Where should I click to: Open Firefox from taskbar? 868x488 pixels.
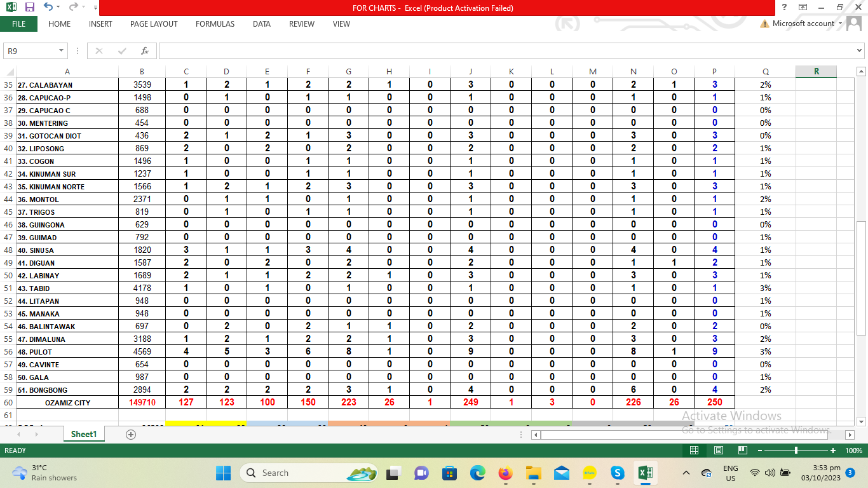coord(505,473)
